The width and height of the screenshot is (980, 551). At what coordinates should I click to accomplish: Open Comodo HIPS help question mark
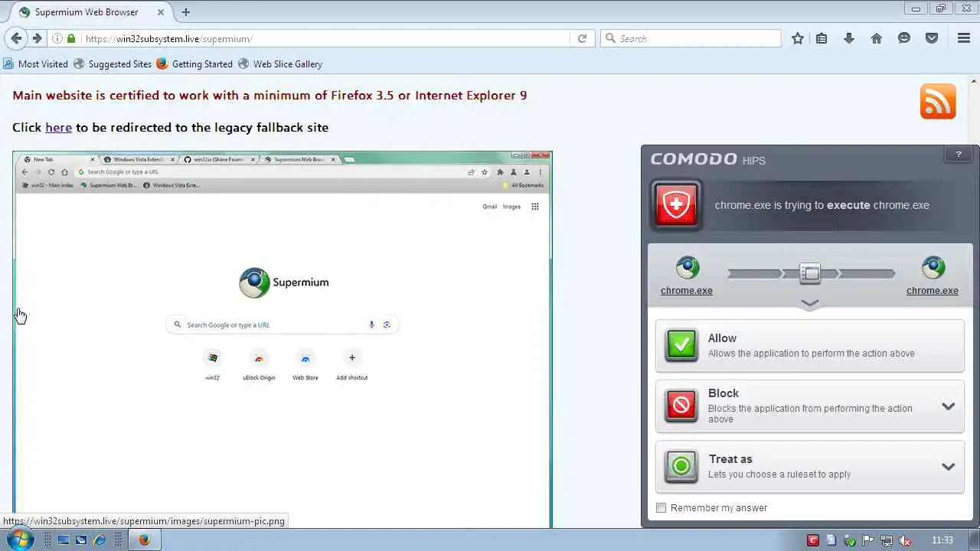[959, 155]
